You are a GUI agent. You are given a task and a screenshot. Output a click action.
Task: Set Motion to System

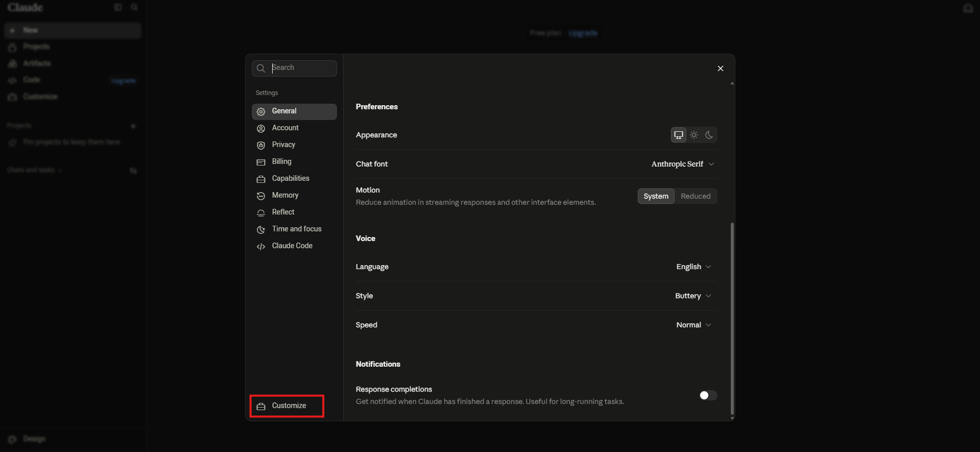coord(656,196)
